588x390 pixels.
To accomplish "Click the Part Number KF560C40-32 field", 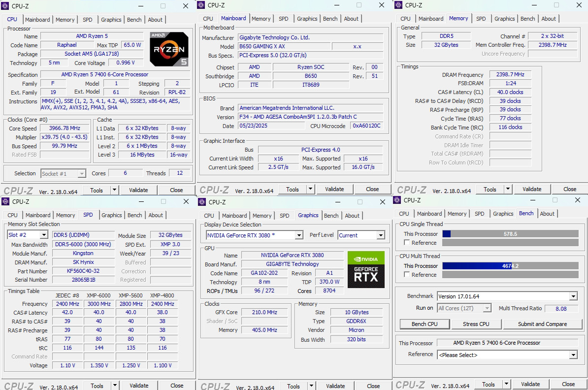I will [83, 271].
